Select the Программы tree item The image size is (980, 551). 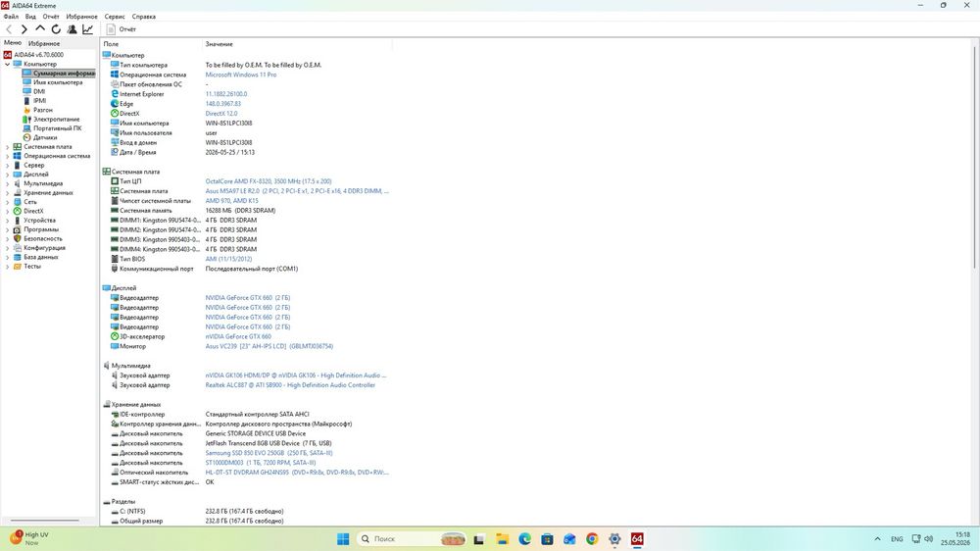pyautogui.click(x=40, y=229)
